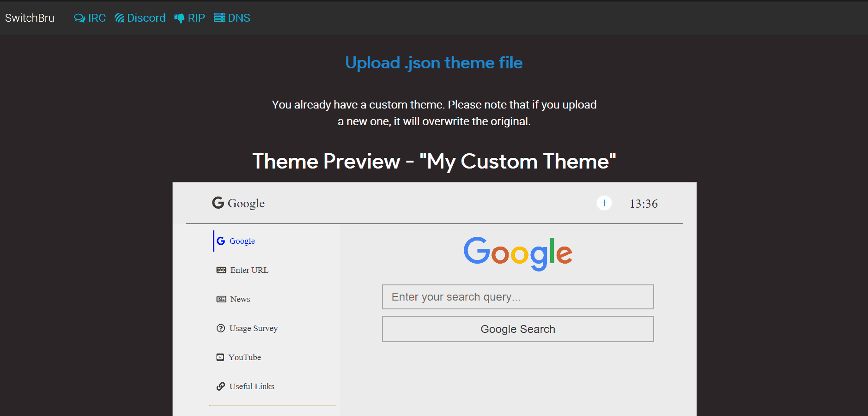Select the News sidebar item
Screen dimensions: 868x416
pyautogui.click(x=240, y=299)
